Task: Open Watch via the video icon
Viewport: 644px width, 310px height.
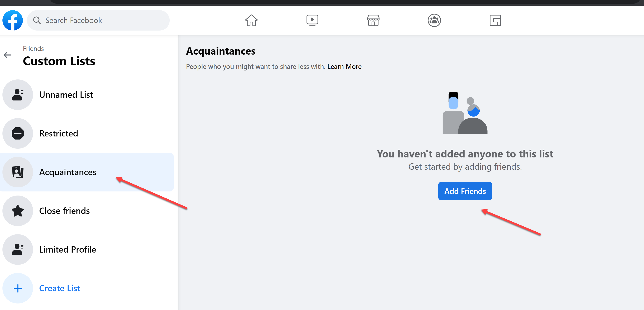Action: click(x=312, y=20)
